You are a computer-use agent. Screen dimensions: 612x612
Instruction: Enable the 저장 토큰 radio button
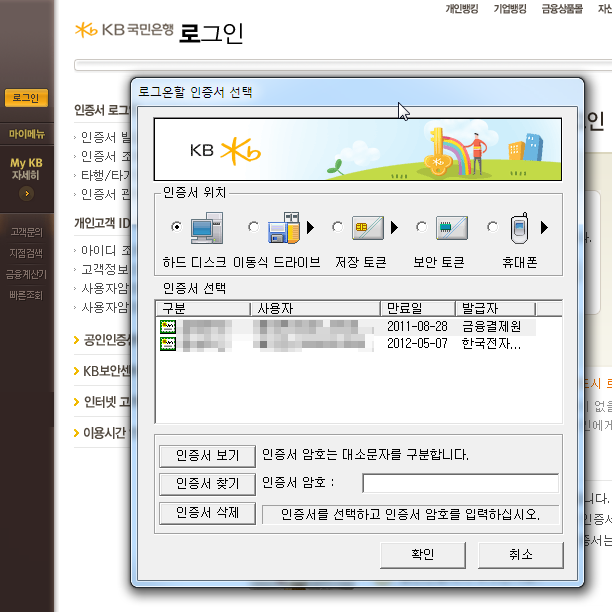click(x=338, y=227)
